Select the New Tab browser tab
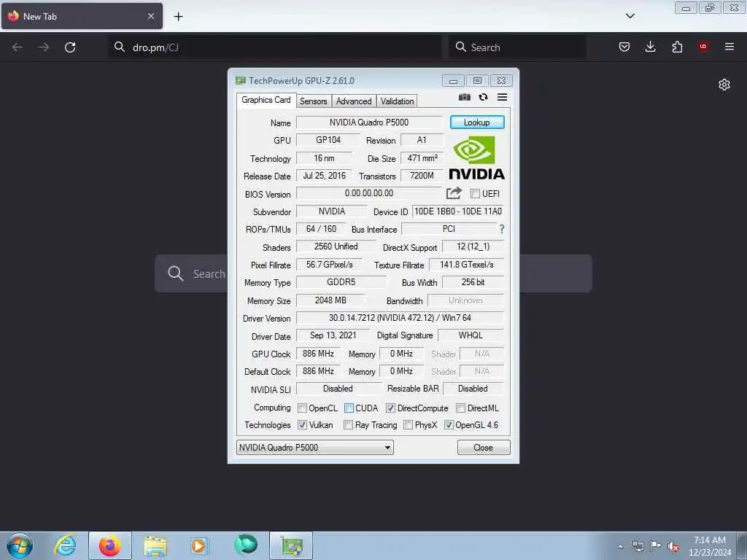 pos(82,16)
